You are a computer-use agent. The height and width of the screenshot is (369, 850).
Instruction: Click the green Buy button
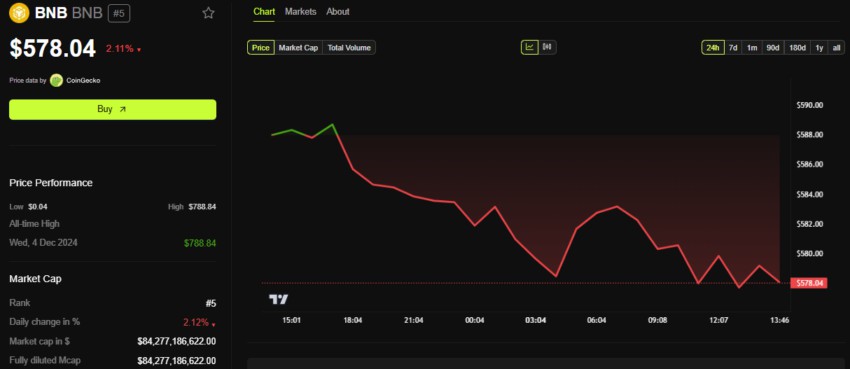click(113, 109)
